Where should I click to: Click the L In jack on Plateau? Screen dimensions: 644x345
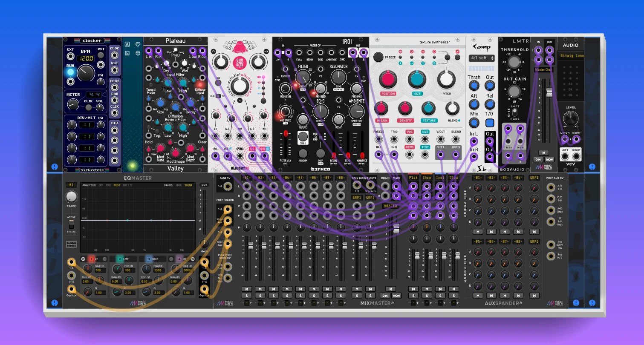tap(148, 51)
